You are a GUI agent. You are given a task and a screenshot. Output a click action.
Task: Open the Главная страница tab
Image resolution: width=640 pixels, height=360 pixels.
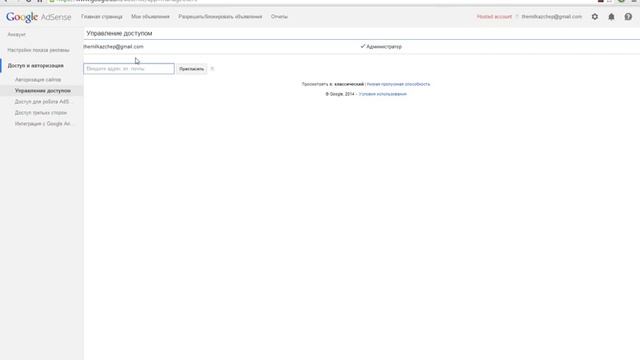102,17
